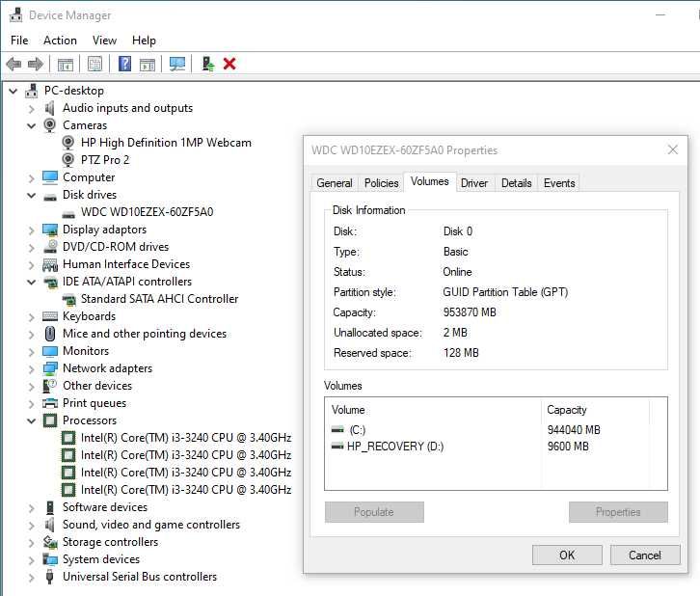
Task: Click the Update driver toolbar icon
Action: pos(207,64)
